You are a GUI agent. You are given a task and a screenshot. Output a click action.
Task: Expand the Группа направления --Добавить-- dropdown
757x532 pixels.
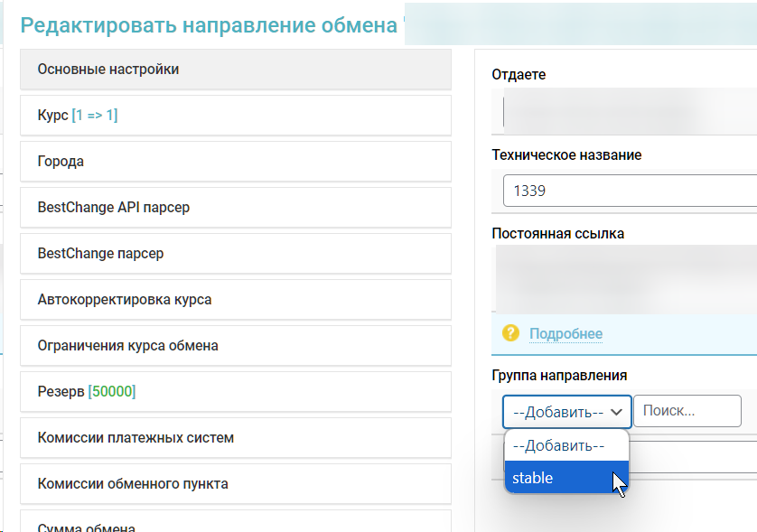coord(566,412)
